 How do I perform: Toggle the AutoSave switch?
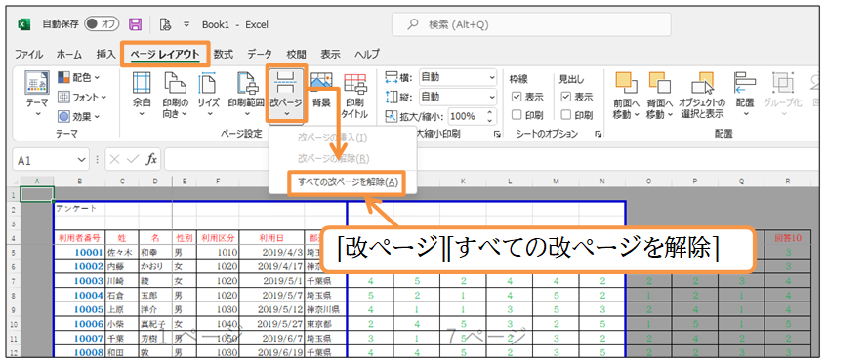tap(103, 24)
